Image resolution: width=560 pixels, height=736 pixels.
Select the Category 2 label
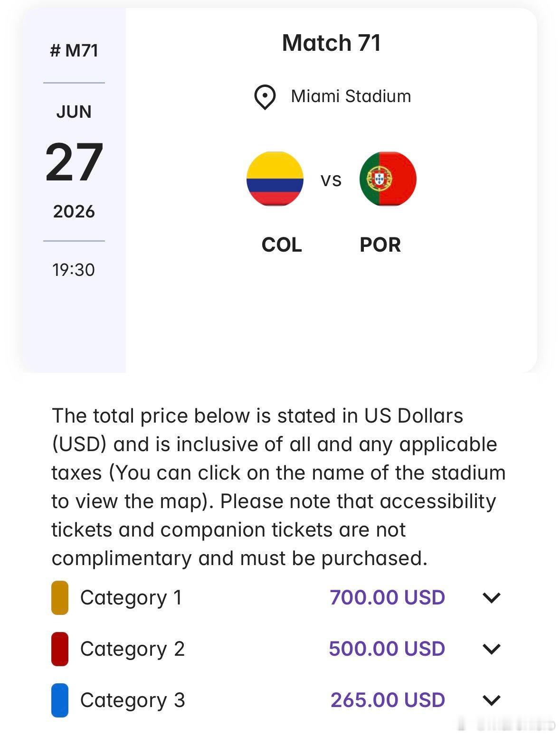pos(133,649)
